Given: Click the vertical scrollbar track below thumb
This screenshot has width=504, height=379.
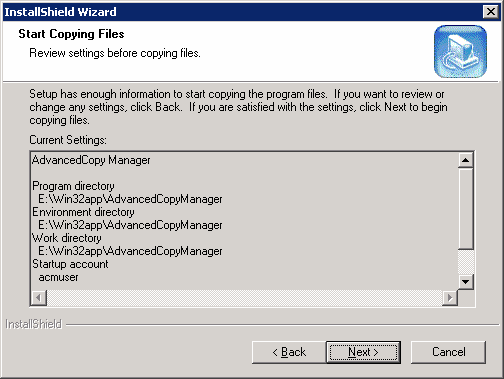Looking at the screenshot, I should coord(465,262).
